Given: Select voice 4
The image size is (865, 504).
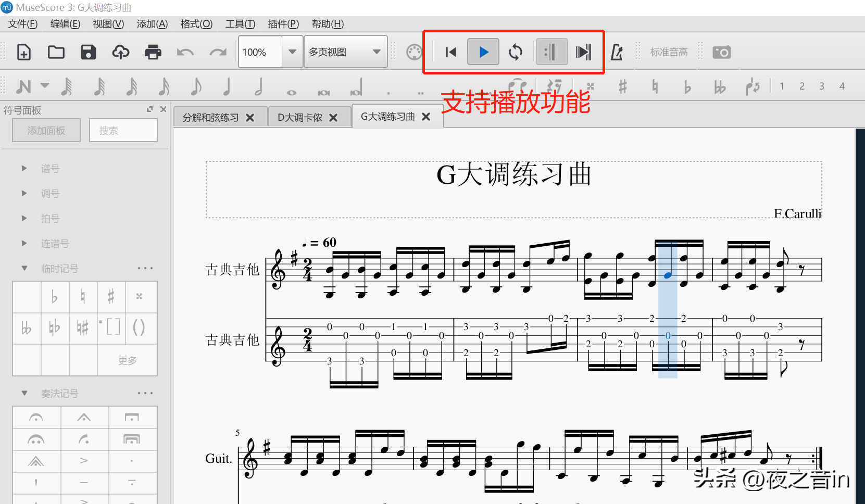Looking at the screenshot, I should click(842, 86).
